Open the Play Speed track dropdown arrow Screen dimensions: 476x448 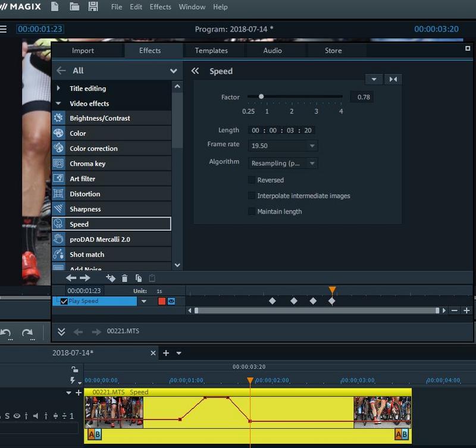pos(144,301)
